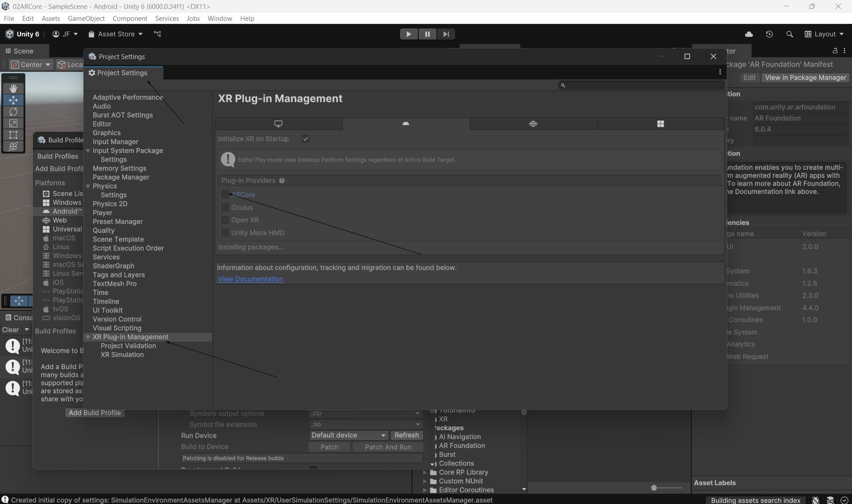Click View in Package Manager button
Viewport: 852px width, 504px height.
click(805, 78)
